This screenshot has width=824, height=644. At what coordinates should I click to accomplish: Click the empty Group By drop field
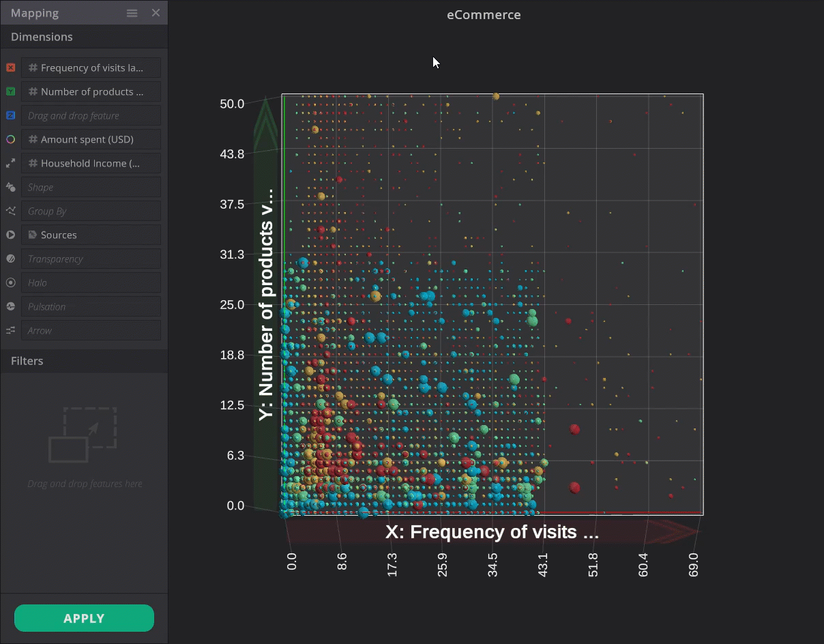pyautogui.click(x=91, y=211)
